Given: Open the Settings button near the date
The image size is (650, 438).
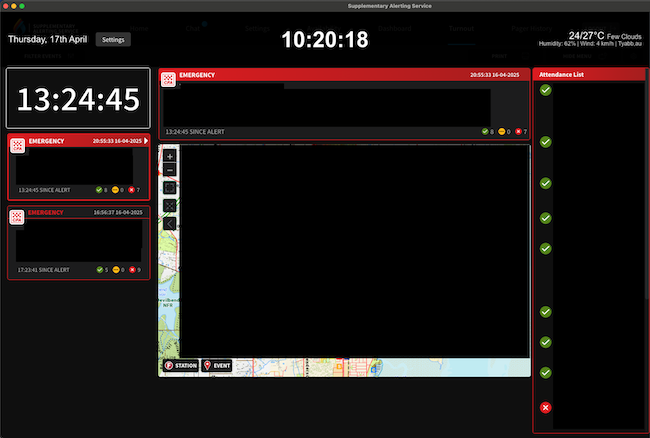Looking at the screenshot, I should [x=113, y=40].
